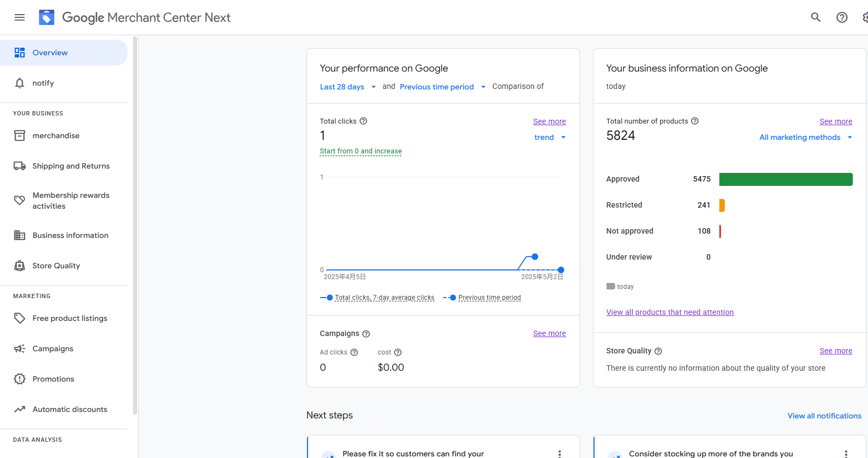This screenshot has width=868, height=458.
Task: Open Store Quality in sidebar
Action: [x=63, y=266]
